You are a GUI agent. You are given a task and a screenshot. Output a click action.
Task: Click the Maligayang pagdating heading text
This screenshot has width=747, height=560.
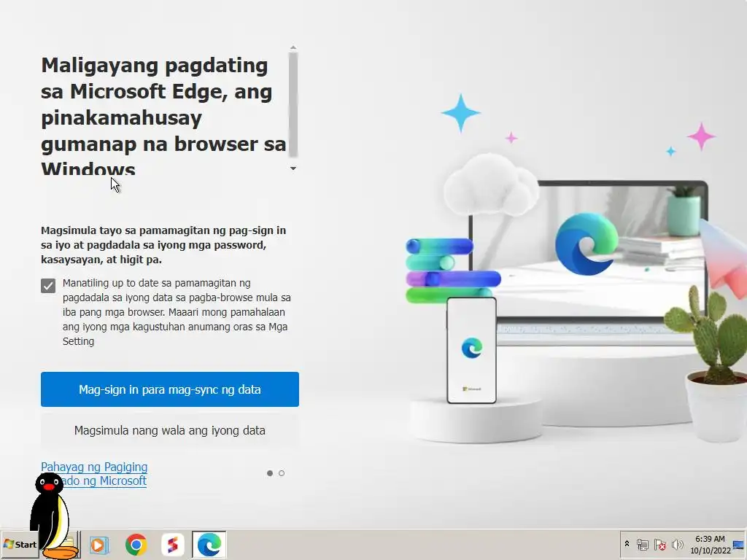click(x=163, y=117)
